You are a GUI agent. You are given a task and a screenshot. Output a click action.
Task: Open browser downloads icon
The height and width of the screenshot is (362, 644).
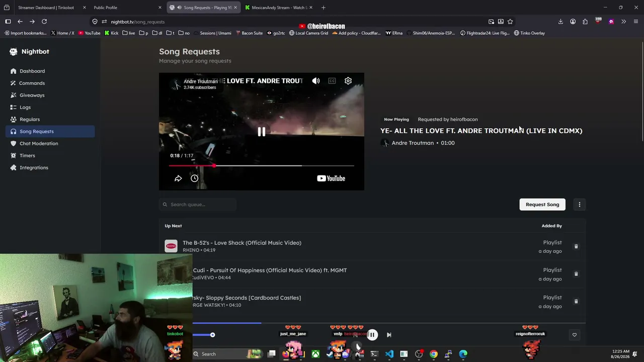pyautogui.click(x=560, y=22)
